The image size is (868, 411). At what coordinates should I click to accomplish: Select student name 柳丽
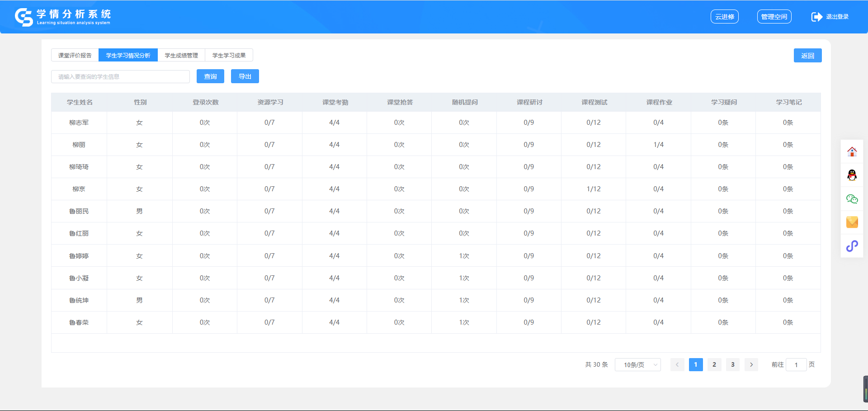(x=79, y=145)
